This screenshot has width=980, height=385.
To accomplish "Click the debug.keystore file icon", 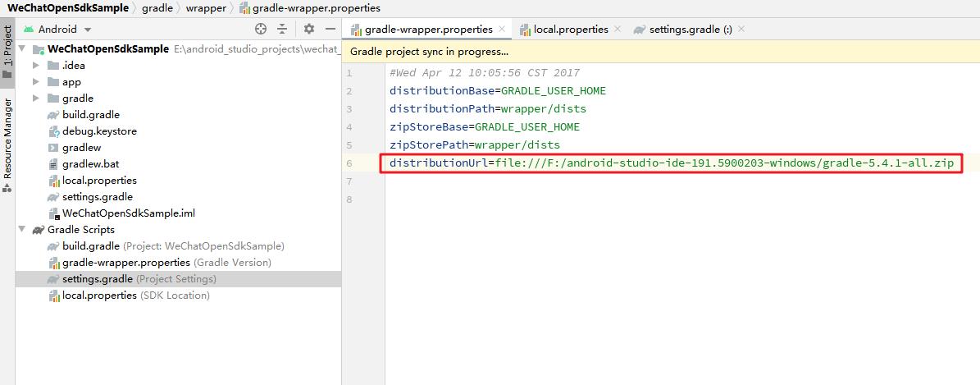I will (54, 131).
